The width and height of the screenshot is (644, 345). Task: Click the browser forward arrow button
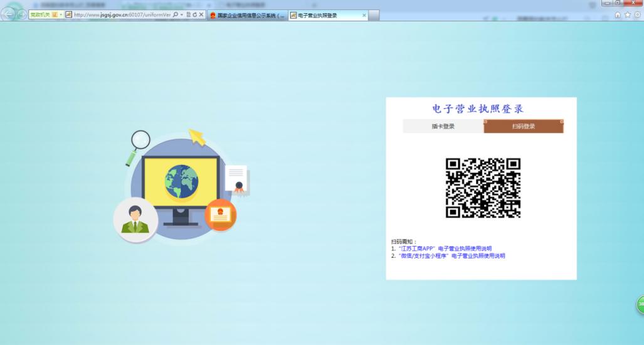[x=22, y=14]
